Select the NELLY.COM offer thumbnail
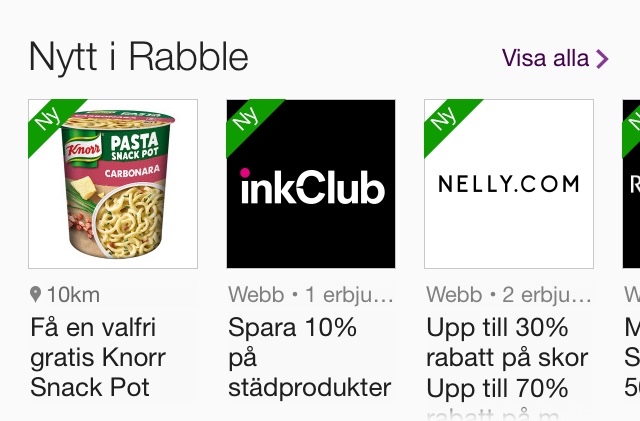The height and width of the screenshot is (421, 640). tap(509, 184)
